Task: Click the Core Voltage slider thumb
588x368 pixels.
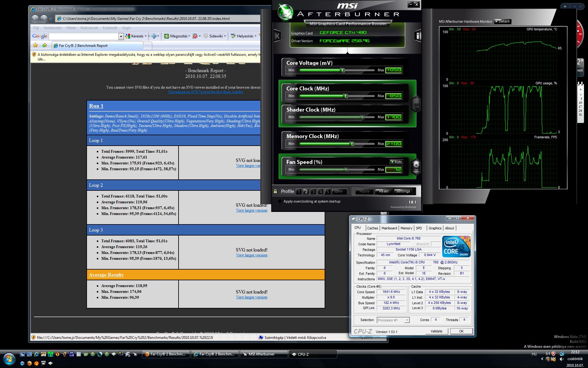Action: click(343, 70)
